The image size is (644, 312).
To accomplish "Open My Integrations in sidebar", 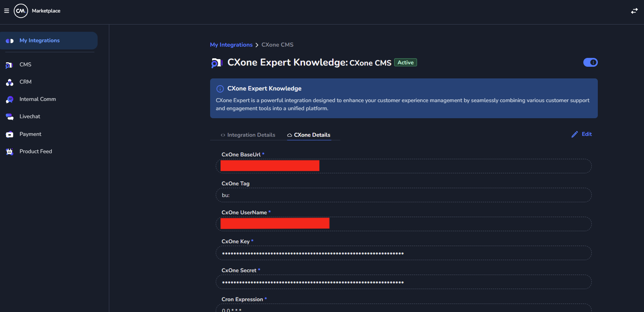I will 49,41.
